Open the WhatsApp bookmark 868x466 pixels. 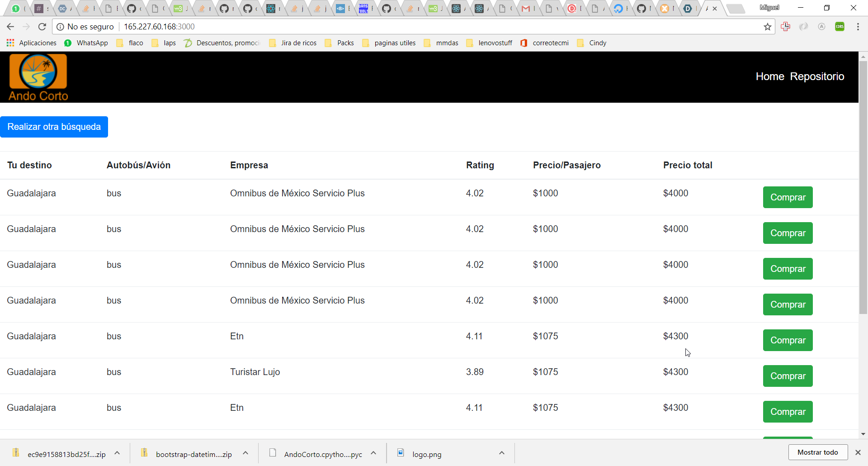(x=86, y=43)
